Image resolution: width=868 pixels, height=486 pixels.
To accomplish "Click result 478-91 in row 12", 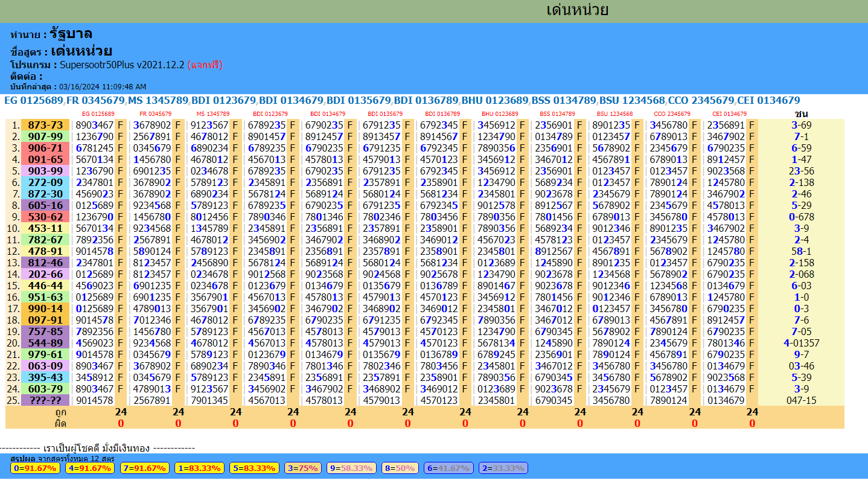I will coord(46,251).
